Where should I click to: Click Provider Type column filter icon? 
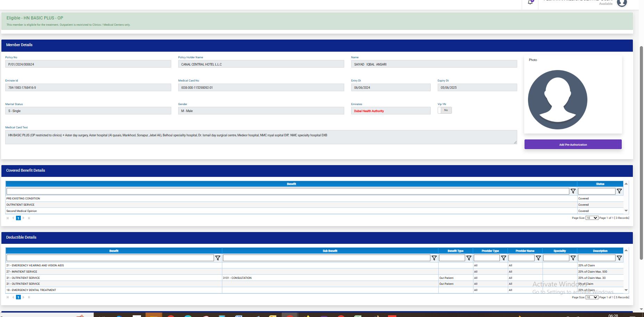pos(503,258)
